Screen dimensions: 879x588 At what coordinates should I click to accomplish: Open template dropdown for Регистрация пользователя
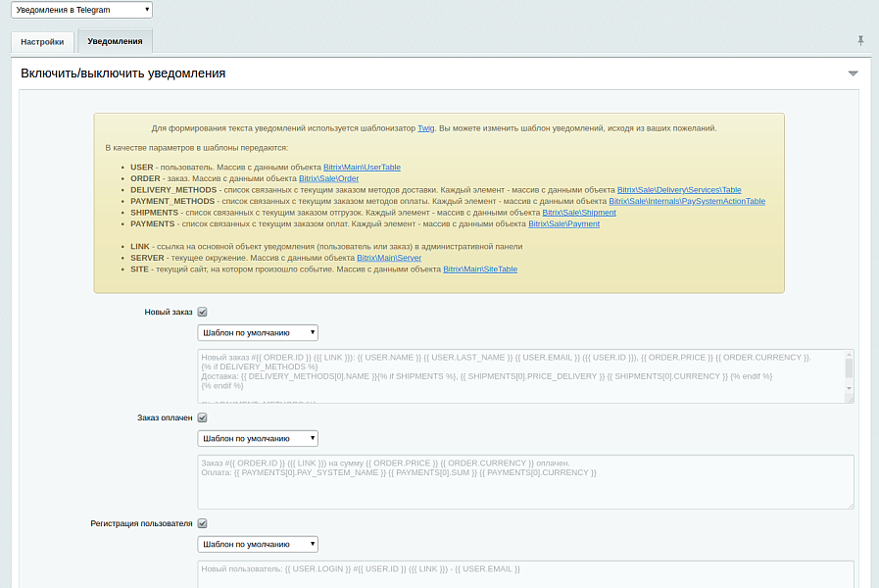[258, 545]
